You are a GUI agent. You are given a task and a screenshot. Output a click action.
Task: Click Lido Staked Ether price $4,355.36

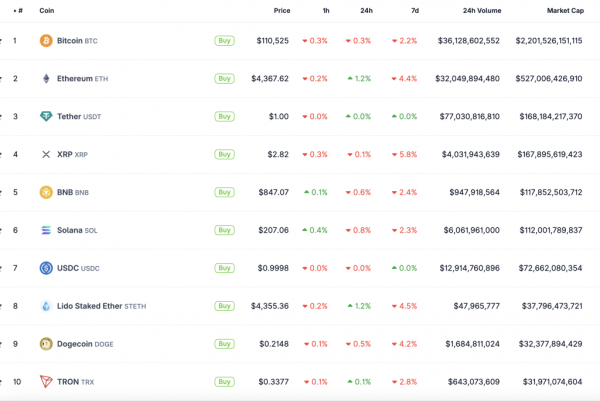[x=270, y=306]
